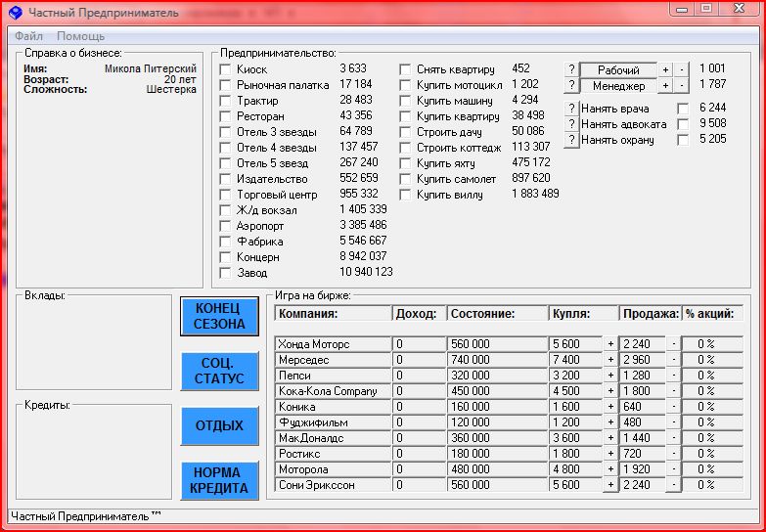766x532 pixels.
Task: Click the minus button next to Менеджер
Action: click(x=680, y=86)
